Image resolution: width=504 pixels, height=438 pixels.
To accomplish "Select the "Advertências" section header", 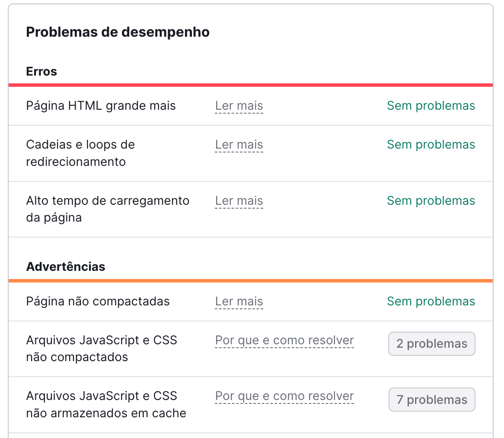I will [65, 267].
